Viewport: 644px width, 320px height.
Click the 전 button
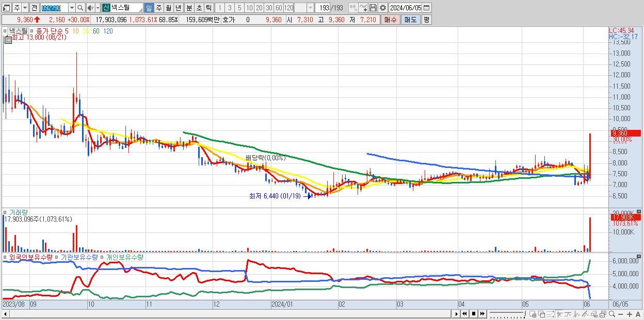tap(34, 8)
